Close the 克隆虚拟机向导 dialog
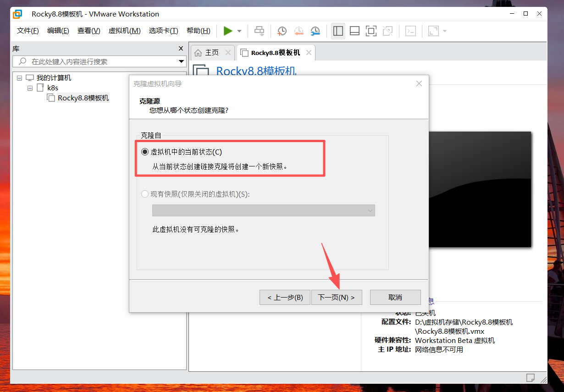 pyautogui.click(x=419, y=83)
